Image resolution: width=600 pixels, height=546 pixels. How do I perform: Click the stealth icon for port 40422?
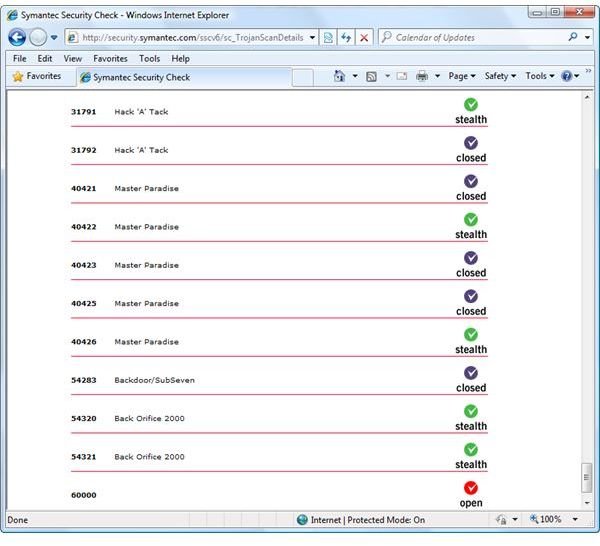pyautogui.click(x=471, y=220)
